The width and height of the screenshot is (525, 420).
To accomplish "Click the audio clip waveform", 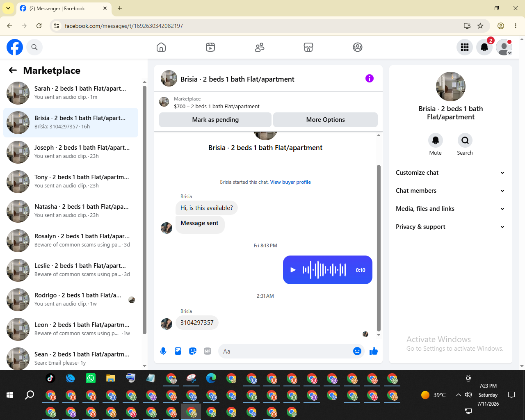I will (324, 270).
